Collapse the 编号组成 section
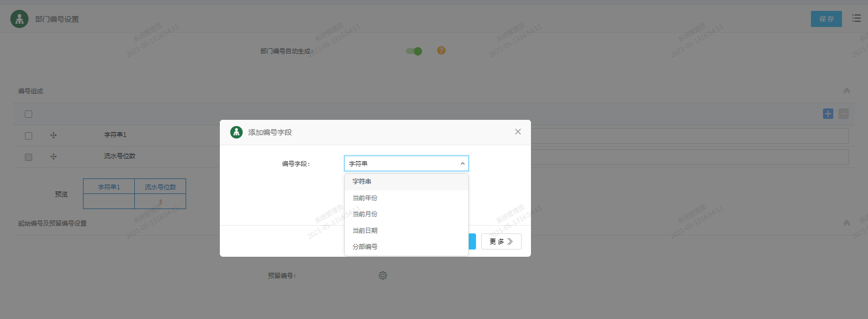Image resolution: width=868 pixels, height=319 pixels. click(846, 91)
